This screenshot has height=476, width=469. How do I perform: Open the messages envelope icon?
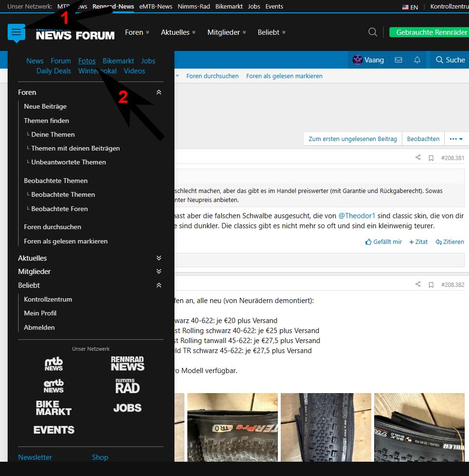[x=398, y=60]
